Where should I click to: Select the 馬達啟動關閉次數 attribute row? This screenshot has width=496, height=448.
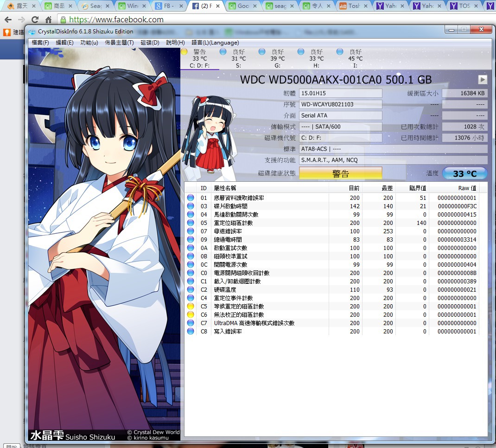[x=331, y=215]
